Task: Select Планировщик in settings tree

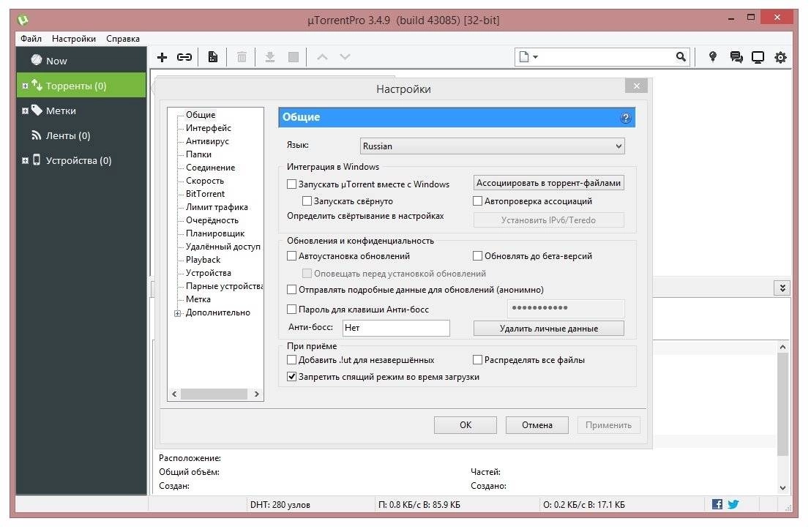Action: tap(215, 233)
